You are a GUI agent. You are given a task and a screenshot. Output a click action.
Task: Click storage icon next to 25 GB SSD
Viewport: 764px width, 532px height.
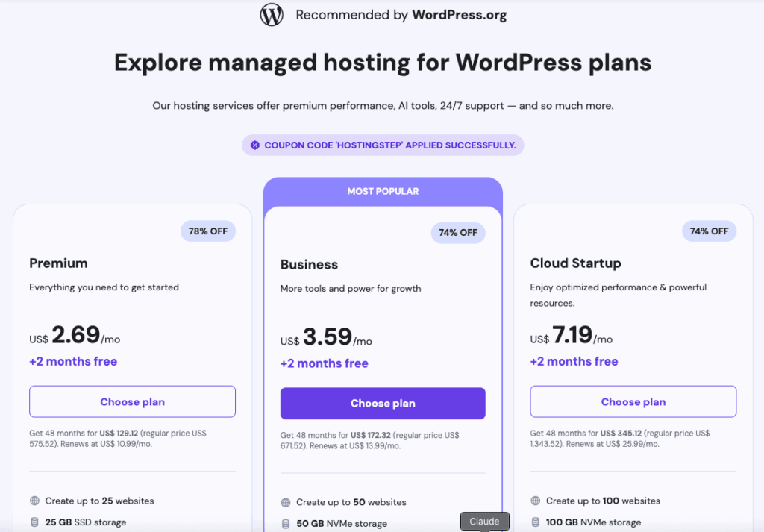[x=34, y=522]
